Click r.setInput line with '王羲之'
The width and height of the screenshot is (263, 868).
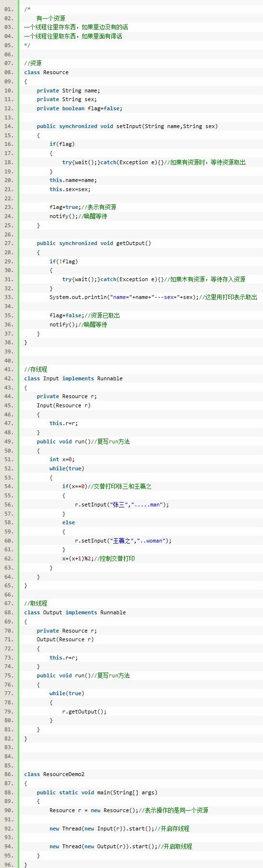click(123, 541)
